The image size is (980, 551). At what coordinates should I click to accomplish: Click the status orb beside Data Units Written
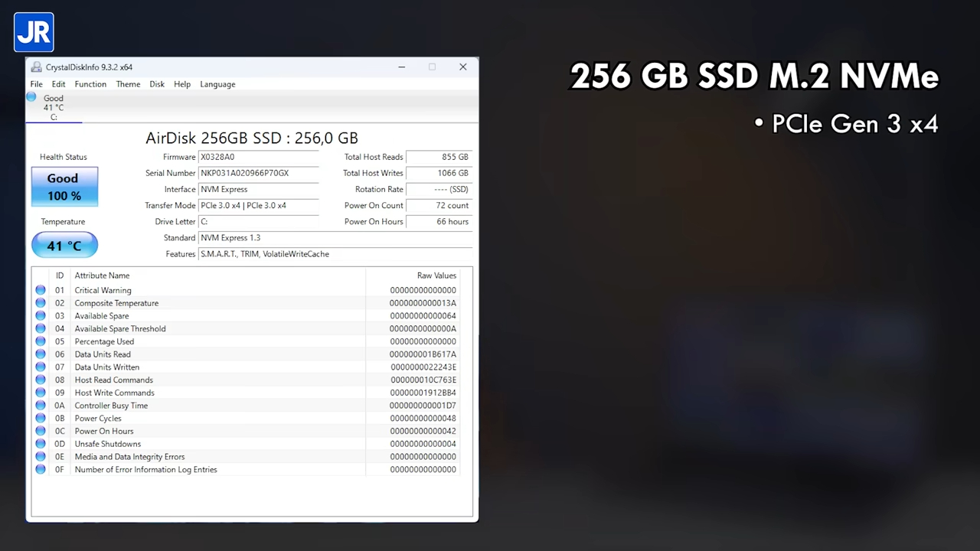[41, 367]
